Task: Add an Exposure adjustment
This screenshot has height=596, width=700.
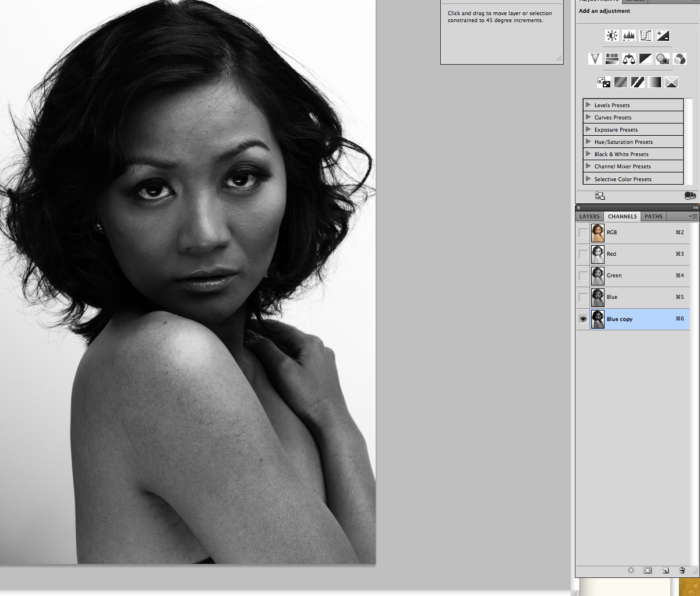Action: tap(662, 36)
